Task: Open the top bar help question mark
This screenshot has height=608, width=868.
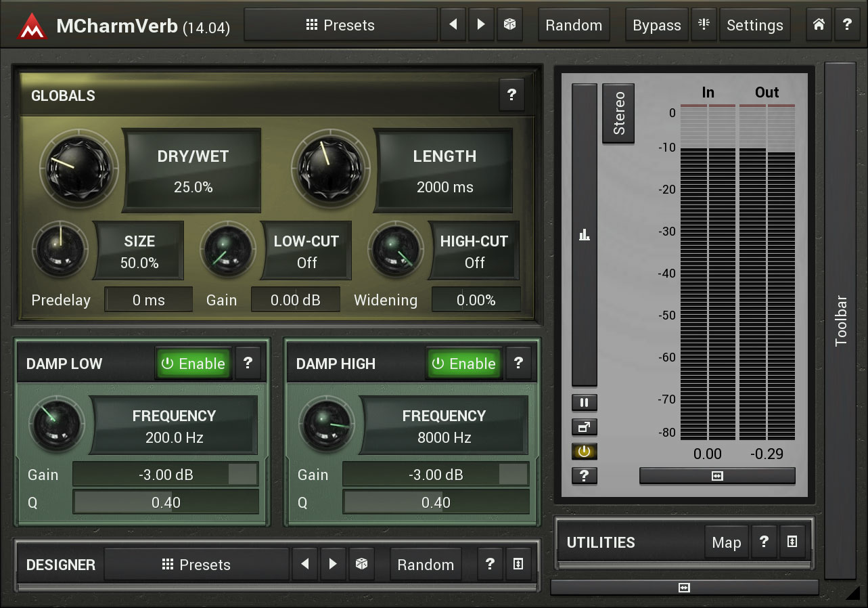Action: pyautogui.click(x=847, y=25)
